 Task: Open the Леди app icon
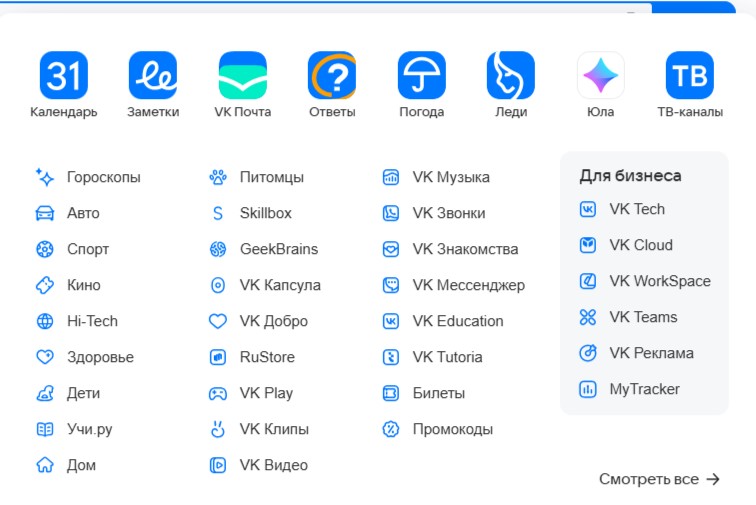coord(511,75)
